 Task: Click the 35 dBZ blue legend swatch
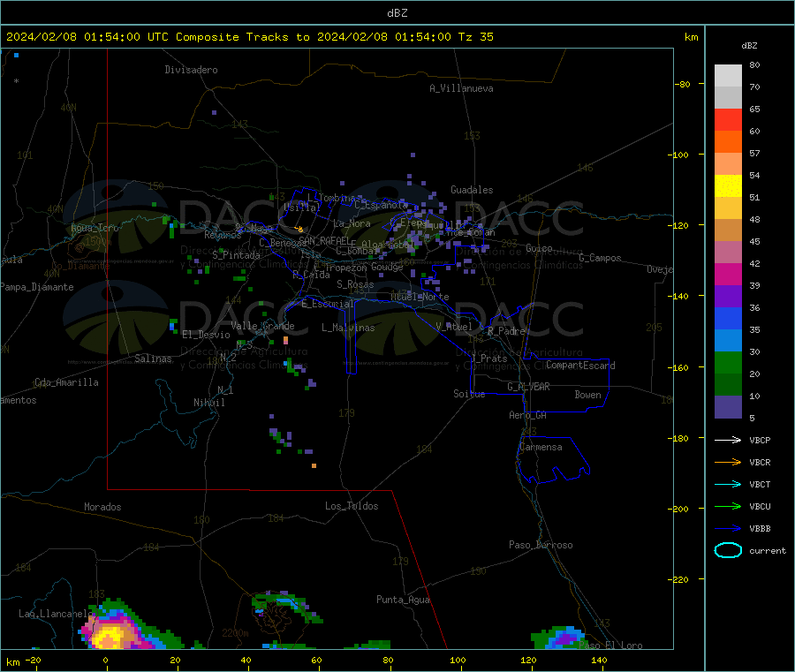point(728,318)
